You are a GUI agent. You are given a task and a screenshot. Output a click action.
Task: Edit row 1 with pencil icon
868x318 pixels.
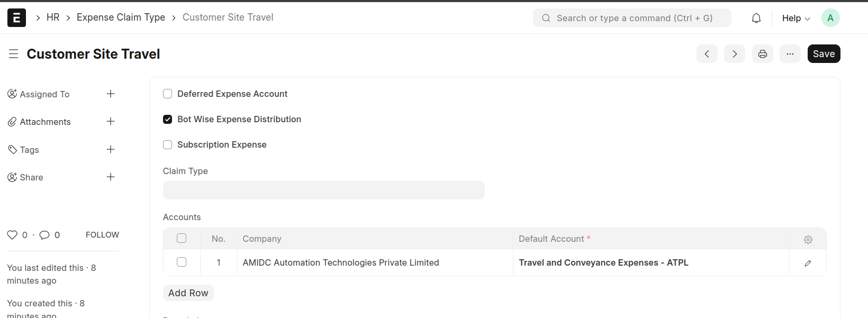808,263
